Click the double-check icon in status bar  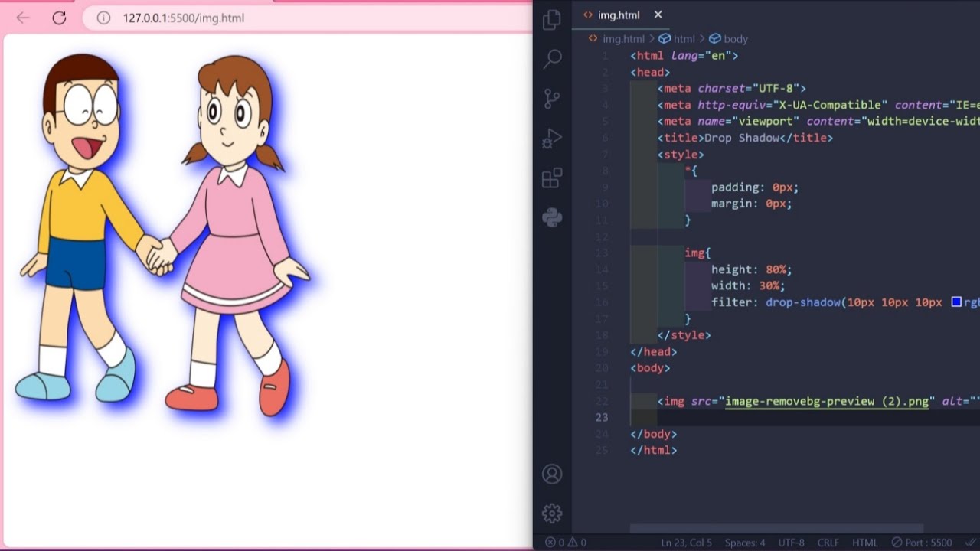(x=972, y=543)
